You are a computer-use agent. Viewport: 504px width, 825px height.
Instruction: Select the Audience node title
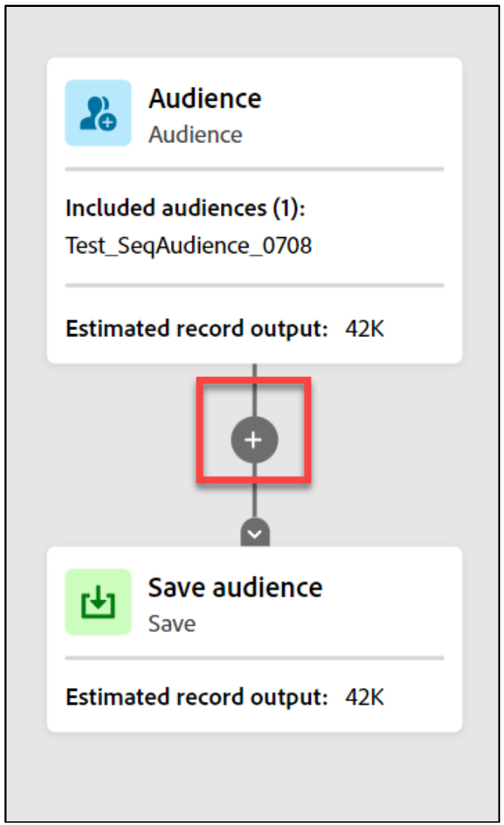(x=205, y=99)
